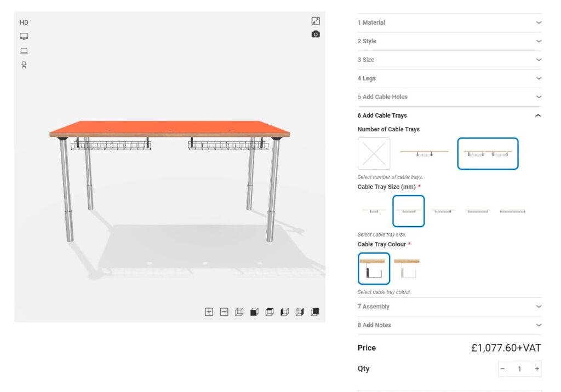Viewport: 561px width, 392px height.
Task: Decrease quantity with the minus button
Action: (503, 369)
